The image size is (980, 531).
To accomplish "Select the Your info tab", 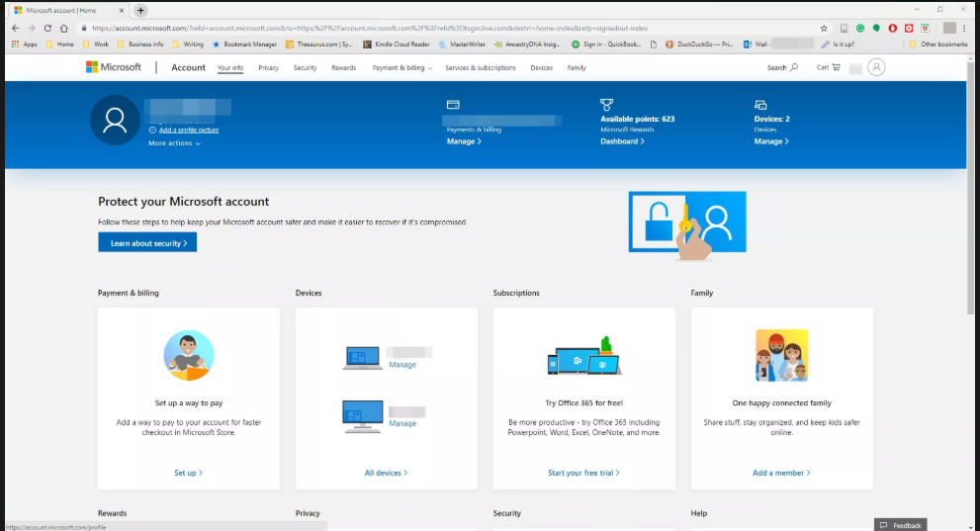I will pyautogui.click(x=230, y=67).
